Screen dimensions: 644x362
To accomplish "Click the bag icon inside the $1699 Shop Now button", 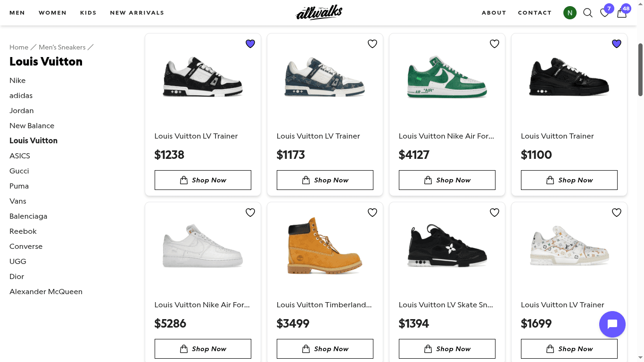I will pos(550,349).
